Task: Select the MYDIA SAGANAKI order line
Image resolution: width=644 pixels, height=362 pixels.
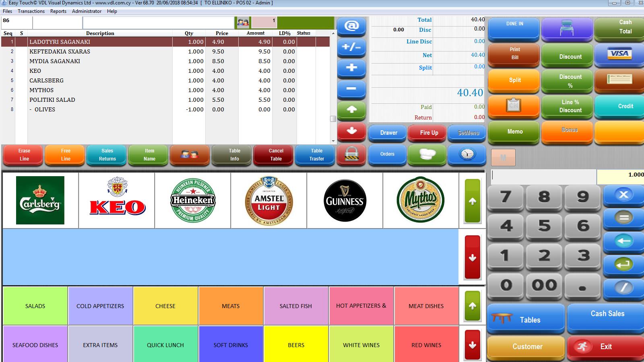Action: (x=165, y=61)
